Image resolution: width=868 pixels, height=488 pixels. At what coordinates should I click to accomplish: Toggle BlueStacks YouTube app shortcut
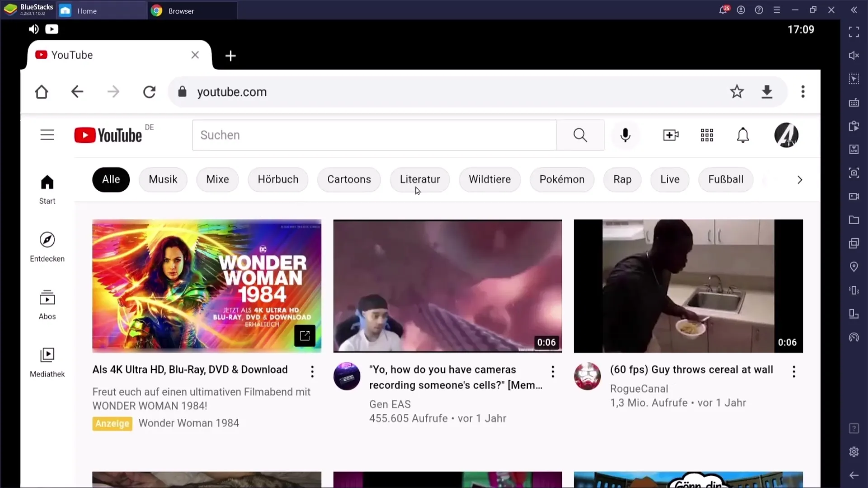52,28
